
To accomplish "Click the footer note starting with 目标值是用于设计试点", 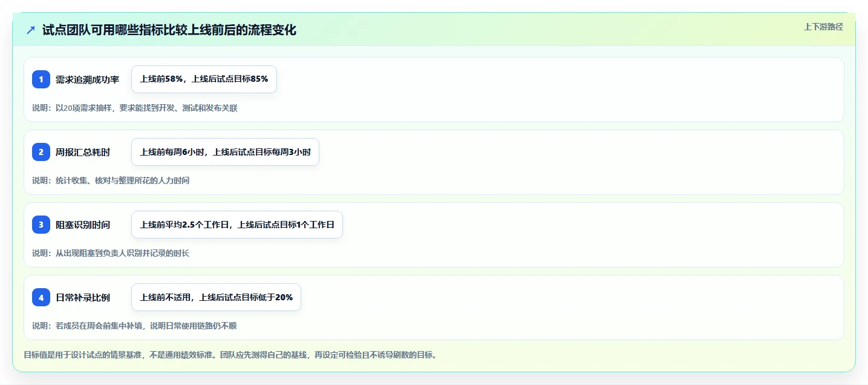I will click(230, 355).
